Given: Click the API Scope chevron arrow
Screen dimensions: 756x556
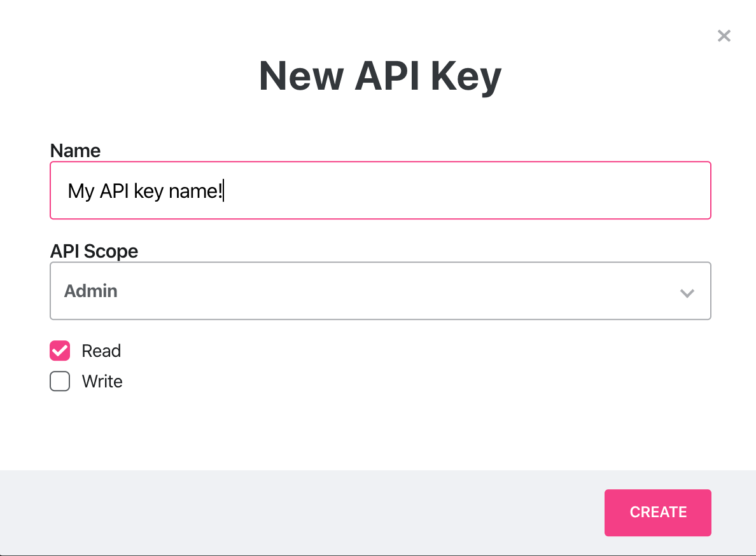Looking at the screenshot, I should 687,293.
